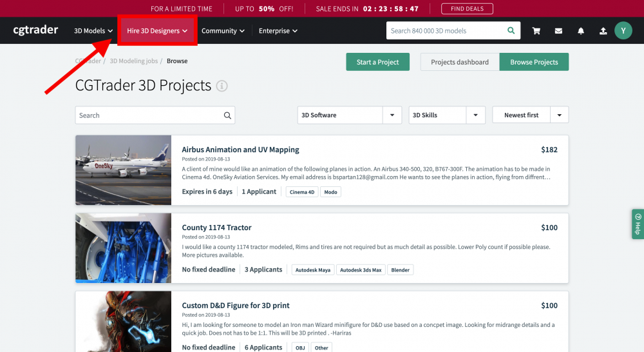Click the cgtrader logo

point(35,30)
